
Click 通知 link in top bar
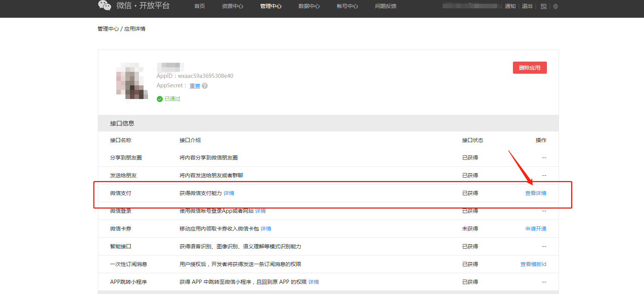(x=510, y=6)
